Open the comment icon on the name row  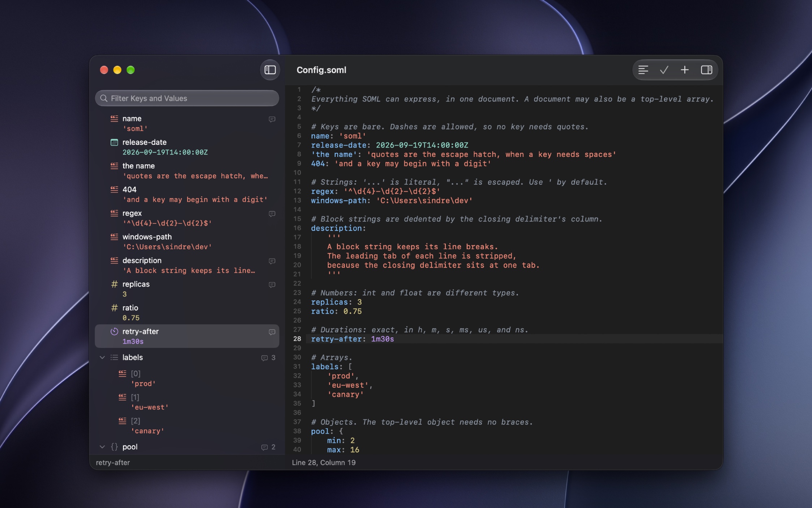(x=272, y=119)
